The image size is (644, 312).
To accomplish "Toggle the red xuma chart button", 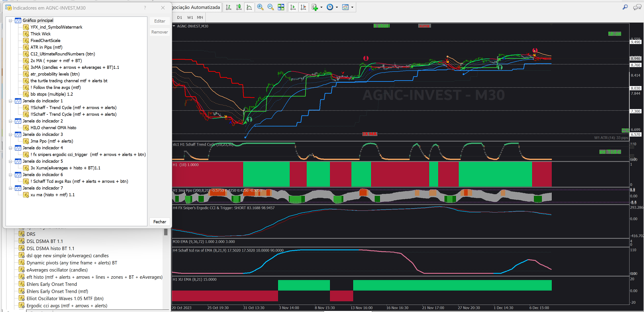I will [424, 26].
